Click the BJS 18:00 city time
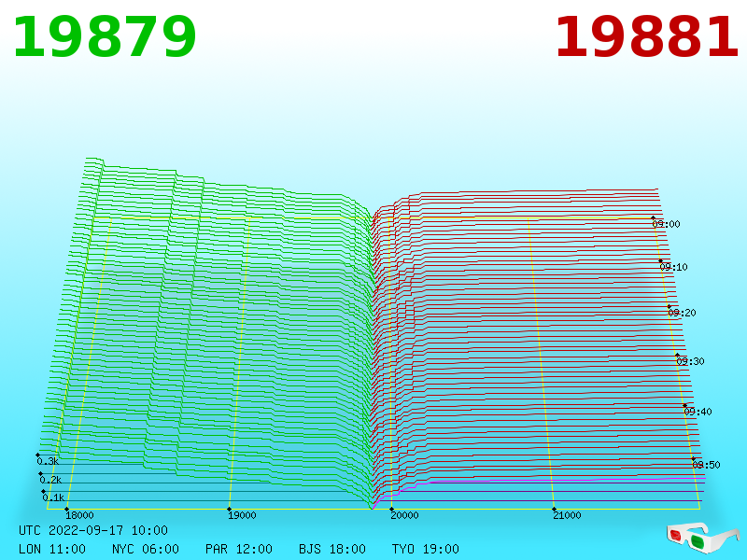This screenshot has width=747, height=560. click(332, 549)
